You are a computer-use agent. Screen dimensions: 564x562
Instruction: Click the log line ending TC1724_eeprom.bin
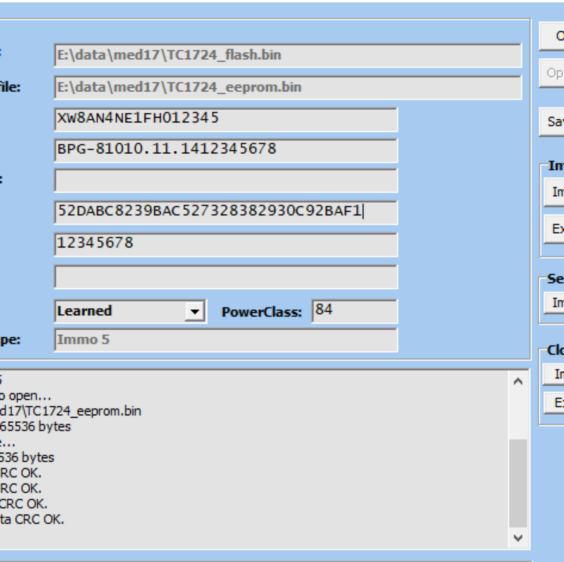point(70,411)
